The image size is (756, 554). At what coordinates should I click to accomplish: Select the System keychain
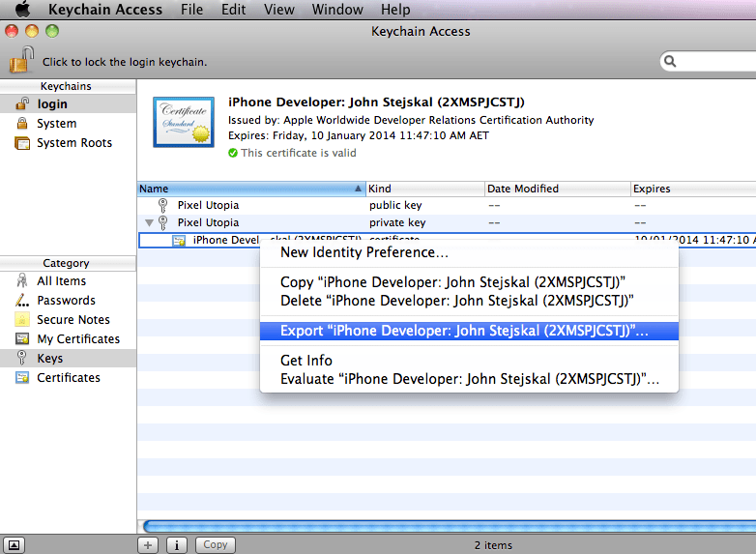pyautogui.click(x=68, y=123)
